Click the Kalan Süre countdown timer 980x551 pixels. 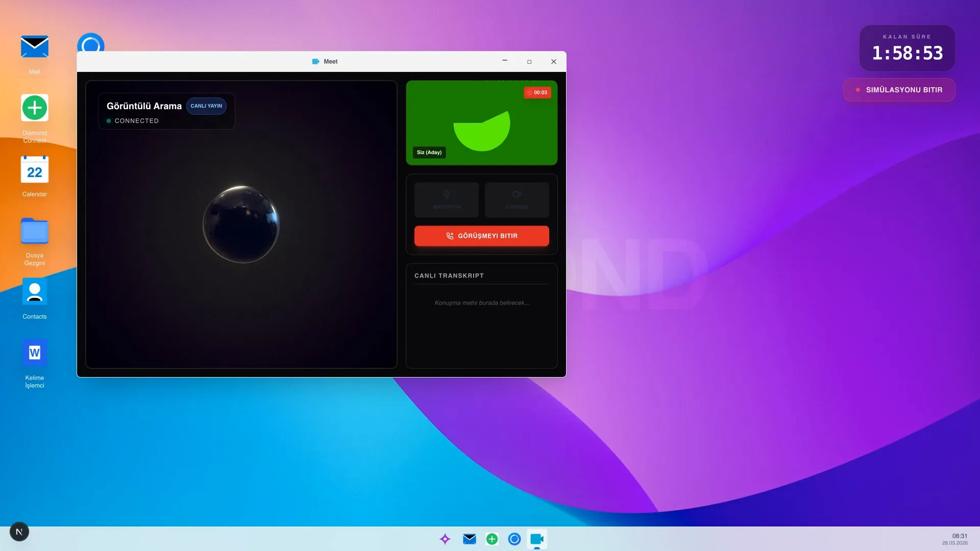[907, 48]
